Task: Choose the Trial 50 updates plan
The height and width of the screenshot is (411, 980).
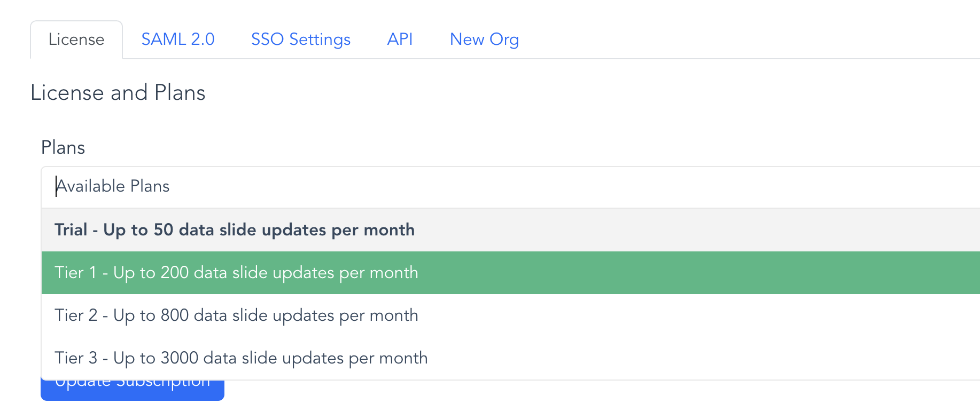Action: [510, 230]
